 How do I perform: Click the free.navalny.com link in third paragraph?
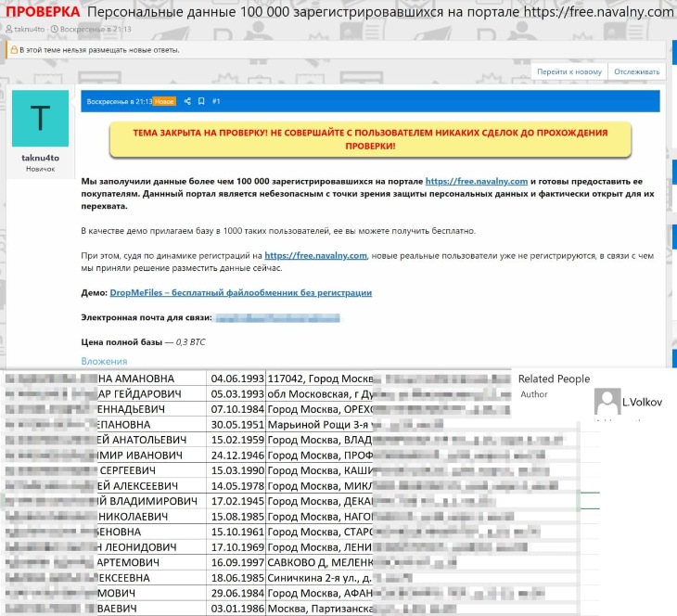coord(316,255)
